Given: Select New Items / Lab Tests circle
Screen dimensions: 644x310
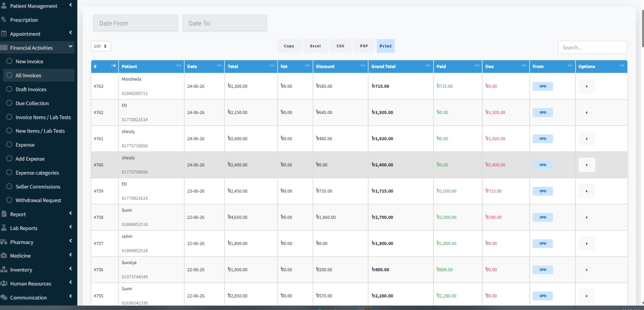Looking at the screenshot, I should click(9, 130).
